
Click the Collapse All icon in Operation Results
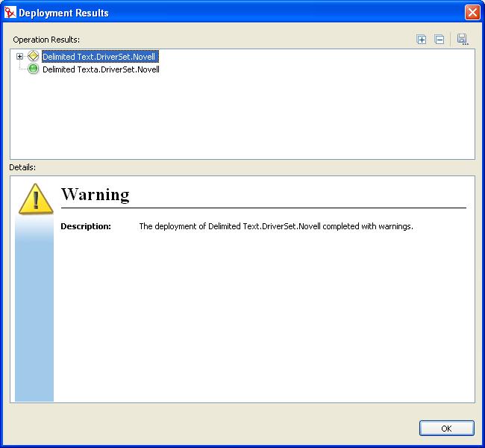point(439,40)
